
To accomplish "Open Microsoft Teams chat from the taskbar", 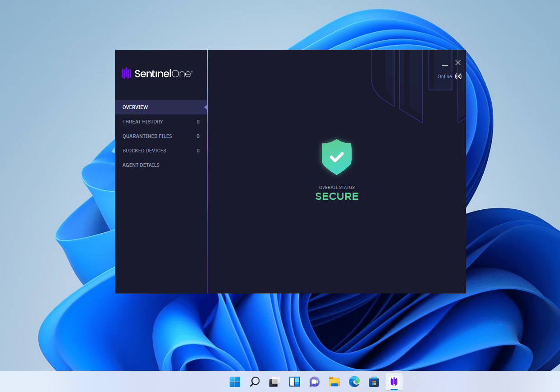I will [x=314, y=382].
